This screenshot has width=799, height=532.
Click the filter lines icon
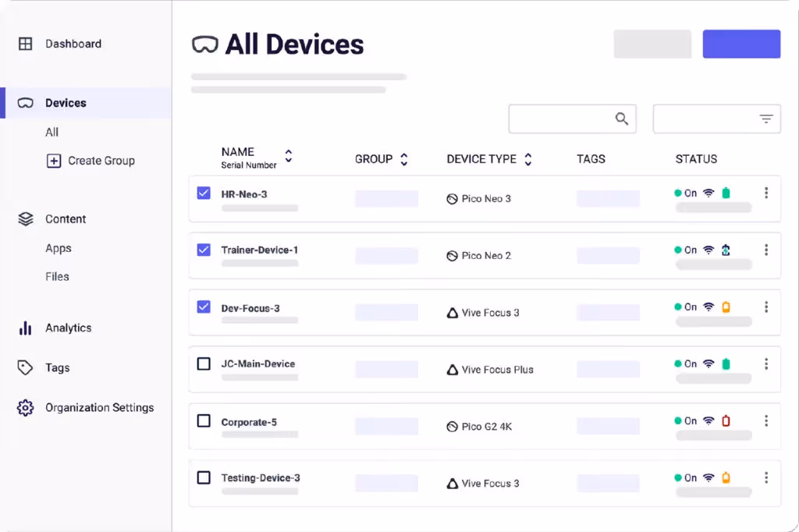(766, 119)
